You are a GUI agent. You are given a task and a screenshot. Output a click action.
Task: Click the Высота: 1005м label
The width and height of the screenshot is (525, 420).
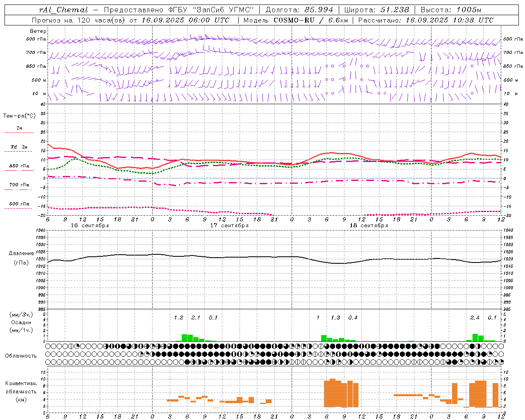(x=451, y=10)
